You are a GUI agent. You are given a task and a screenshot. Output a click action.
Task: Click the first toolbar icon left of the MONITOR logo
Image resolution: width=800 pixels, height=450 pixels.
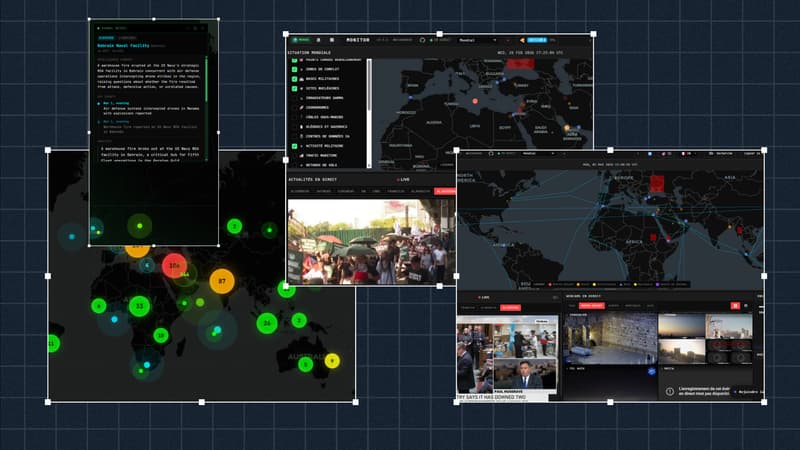pos(318,40)
